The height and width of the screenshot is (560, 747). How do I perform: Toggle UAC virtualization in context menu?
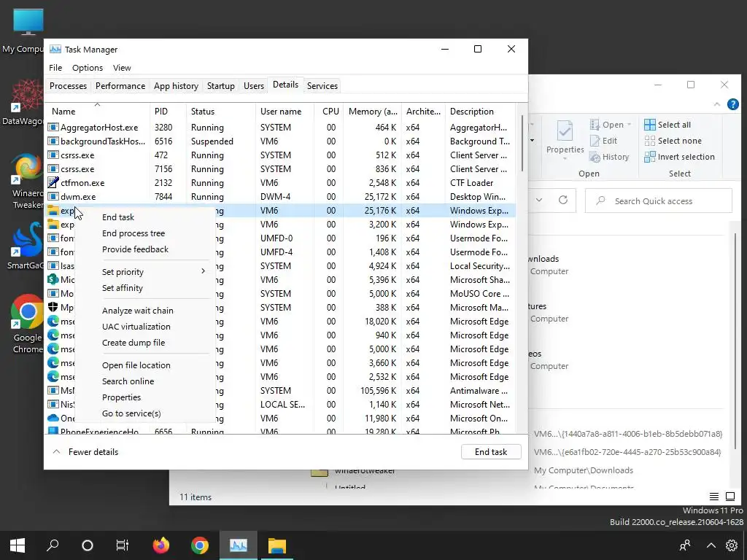[136, 326]
